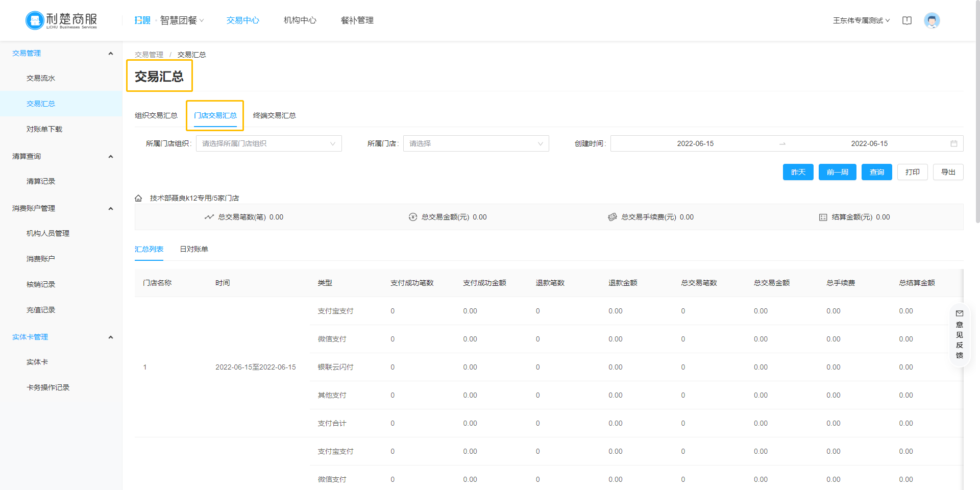
Task: Click the 扫呗 brand icon
Action: pos(142,20)
